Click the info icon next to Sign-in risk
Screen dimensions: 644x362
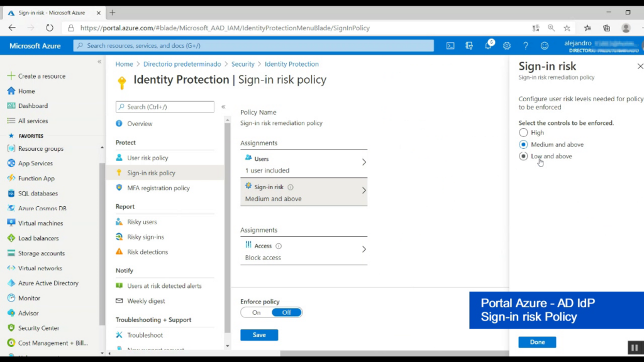(x=291, y=187)
